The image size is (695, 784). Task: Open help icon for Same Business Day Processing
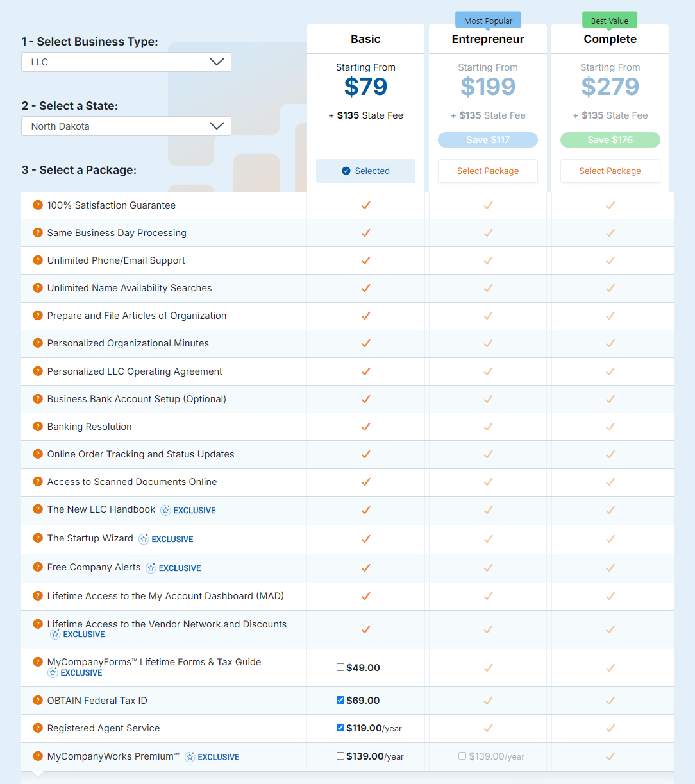point(38,233)
